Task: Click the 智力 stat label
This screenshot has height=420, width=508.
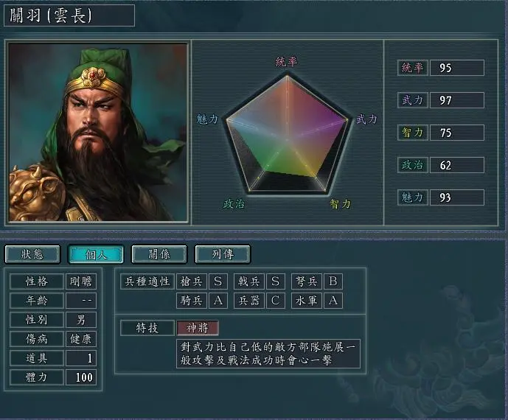Action: pyautogui.click(x=412, y=133)
